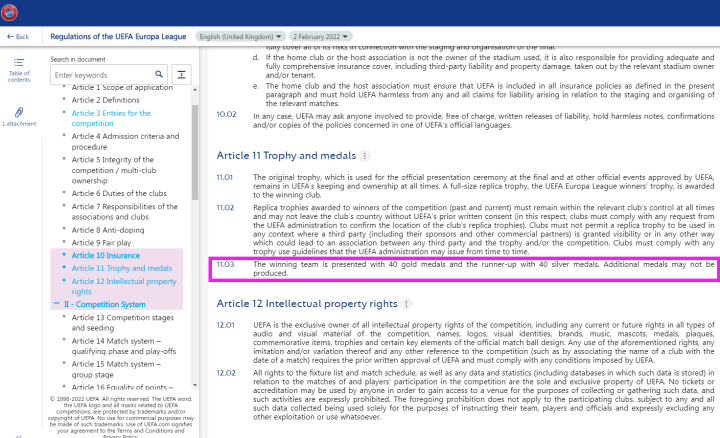Select Article 1 Scope of application
Screen dimensions: 720x438
pyautogui.click(x=122, y=88)
